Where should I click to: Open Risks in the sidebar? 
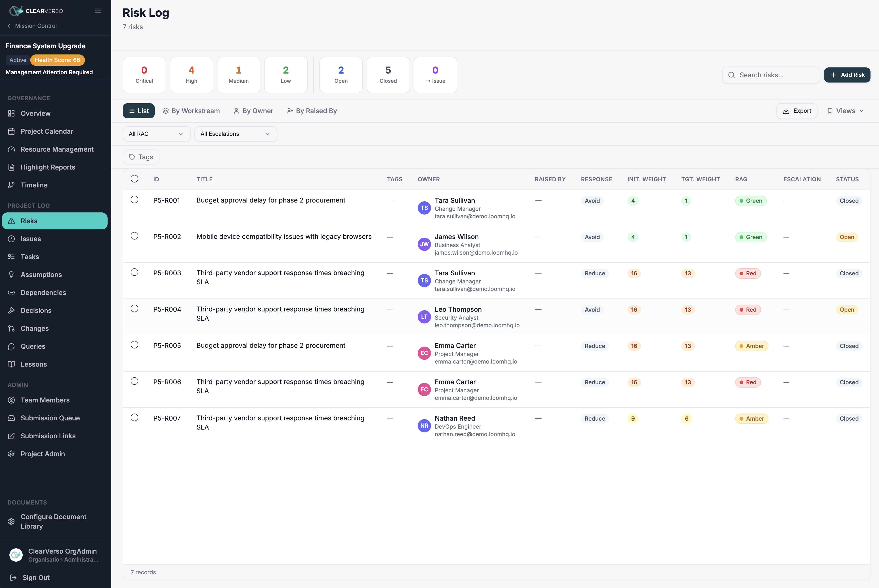pyautogui.click(x=55, y=221)
